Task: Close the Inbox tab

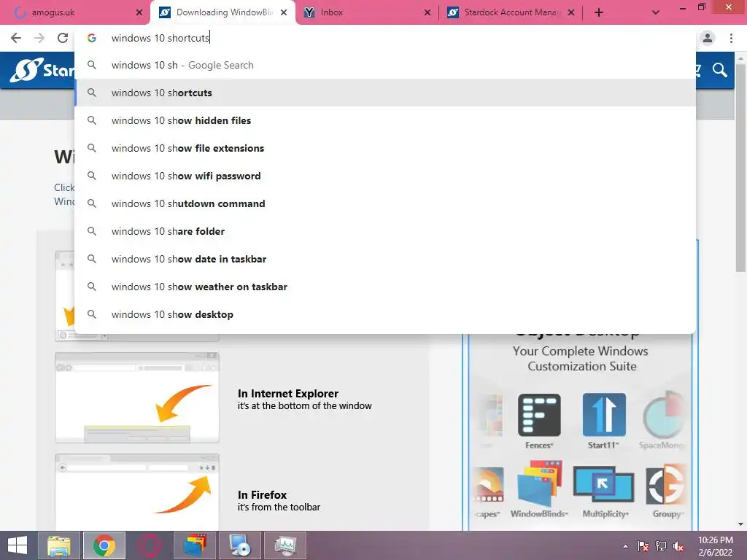Action: pyautogui.click(x=427, y=12)
